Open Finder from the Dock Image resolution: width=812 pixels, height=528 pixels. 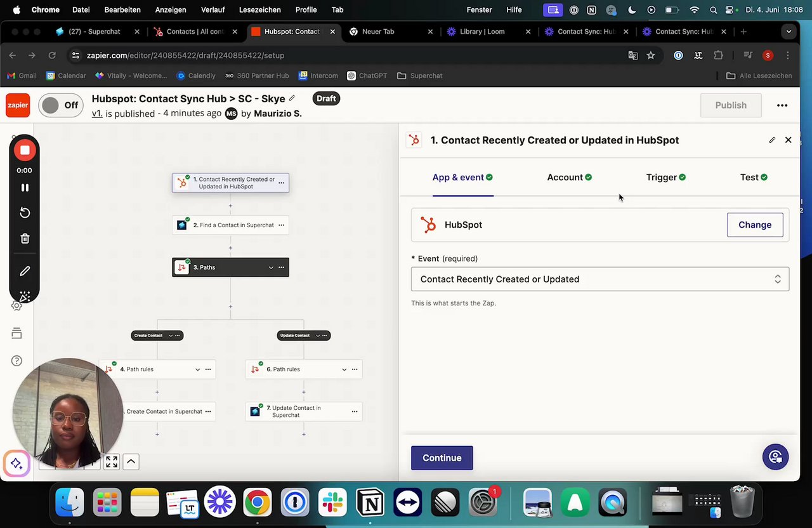tap(70, 503)
